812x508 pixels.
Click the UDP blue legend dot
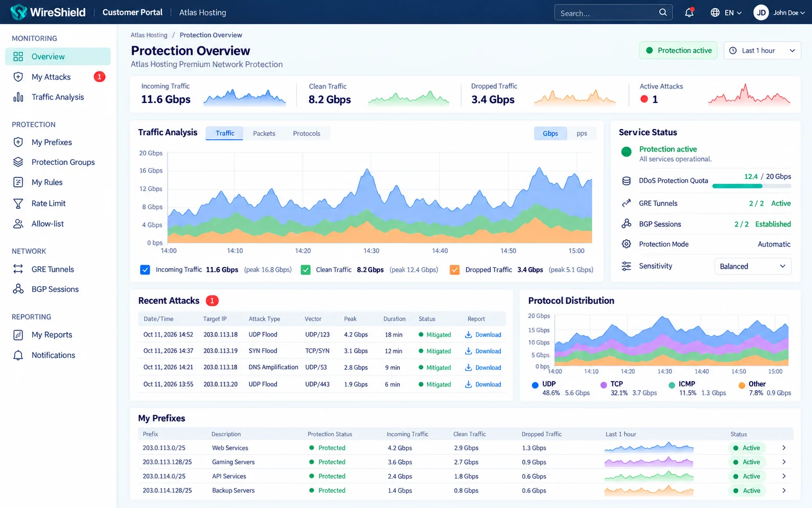535,385
